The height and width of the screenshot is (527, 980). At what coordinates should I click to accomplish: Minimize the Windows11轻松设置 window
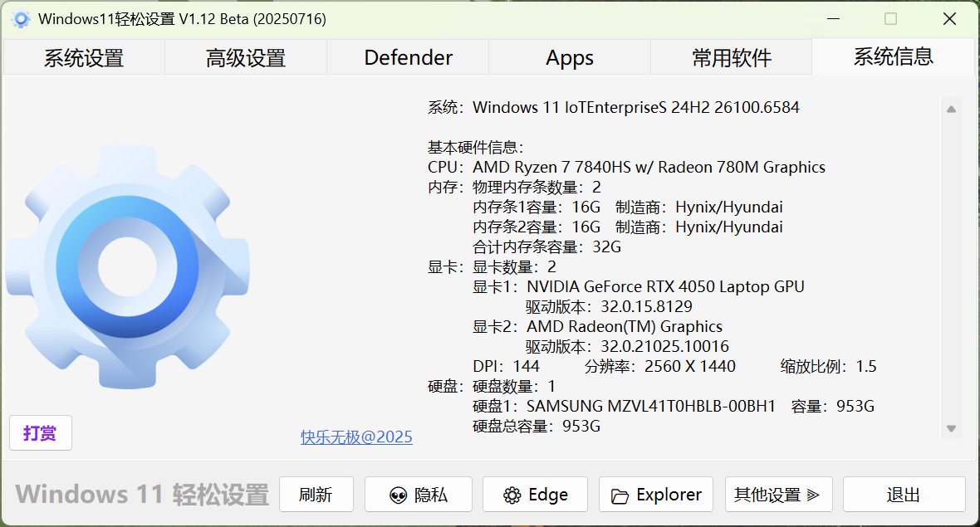pyautogui.click(x=833, y=19)
